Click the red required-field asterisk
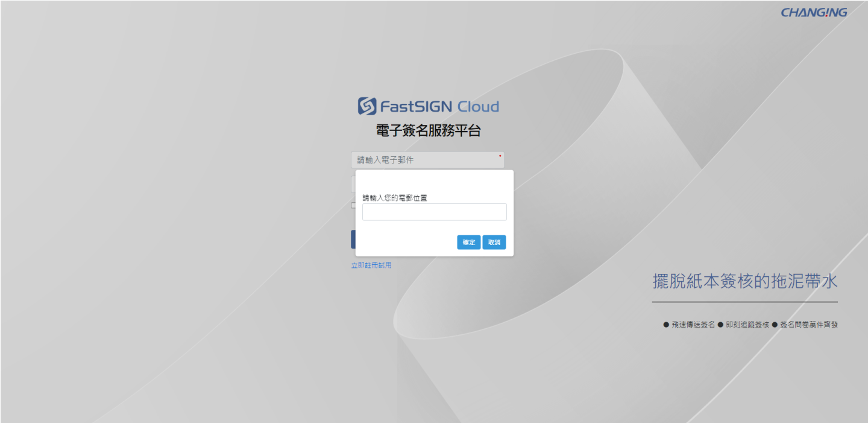 (x=500, y=156)
